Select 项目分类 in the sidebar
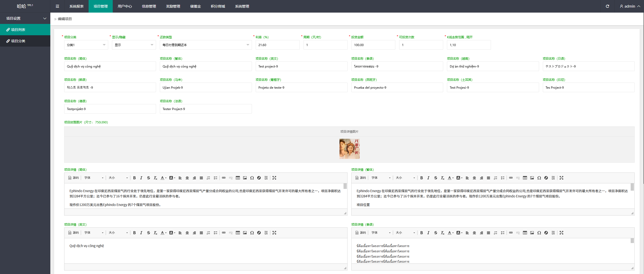644x274 pixels. [25, 41]
